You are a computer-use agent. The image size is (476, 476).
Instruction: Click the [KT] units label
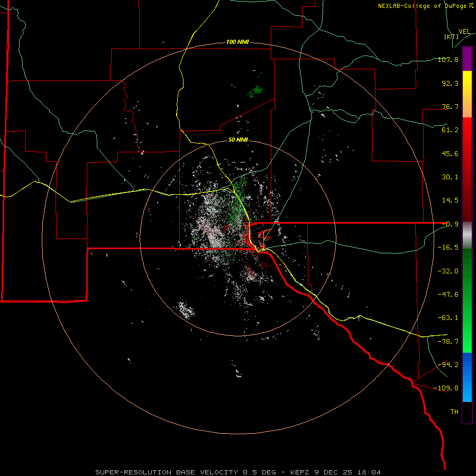[451, 36]
